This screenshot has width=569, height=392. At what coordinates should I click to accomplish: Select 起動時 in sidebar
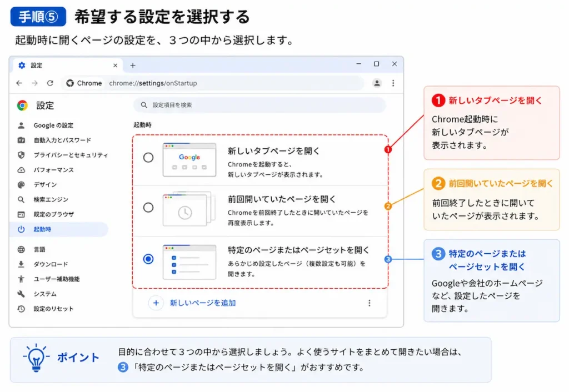pyautogui.click(x=58, y=229)
